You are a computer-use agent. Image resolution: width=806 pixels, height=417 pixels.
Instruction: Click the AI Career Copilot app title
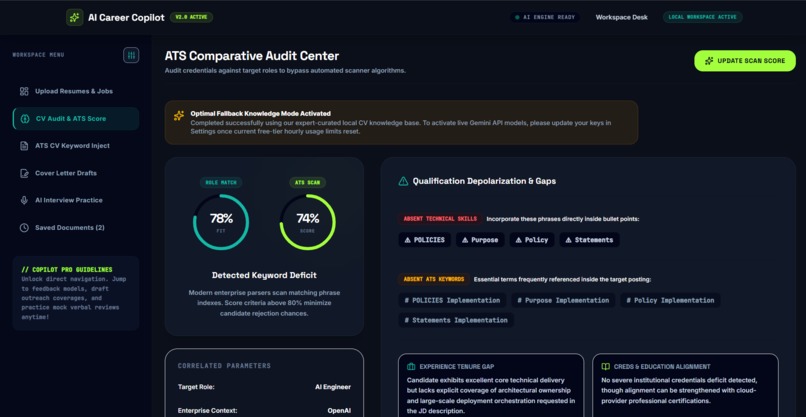coord(126,17)
